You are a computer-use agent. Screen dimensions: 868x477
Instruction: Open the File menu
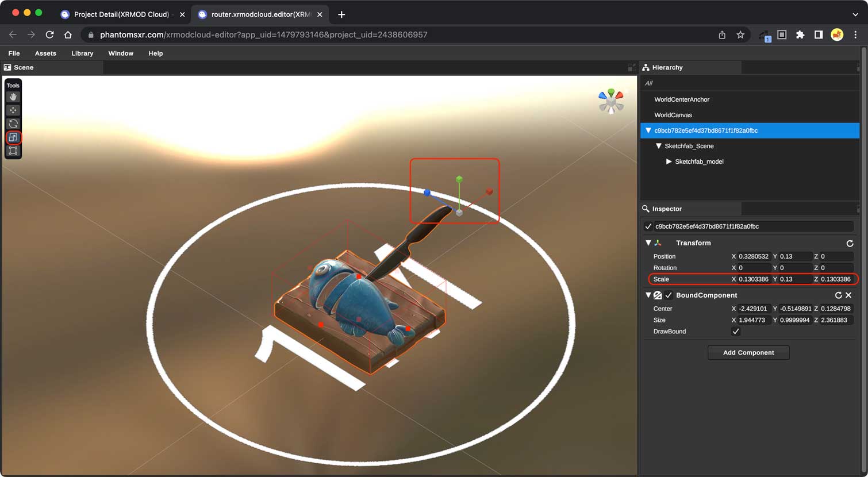coord(14,53)
